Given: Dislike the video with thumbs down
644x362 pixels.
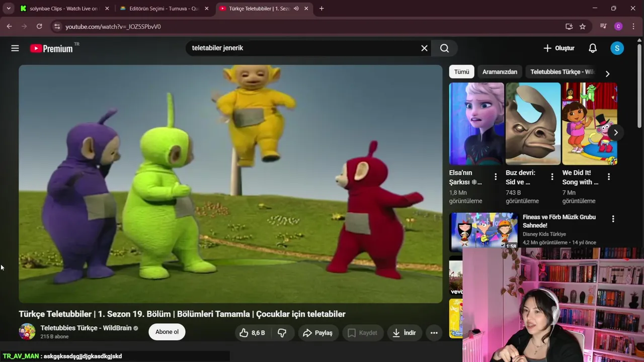Looking at the screenshot, I should (282, 333).
